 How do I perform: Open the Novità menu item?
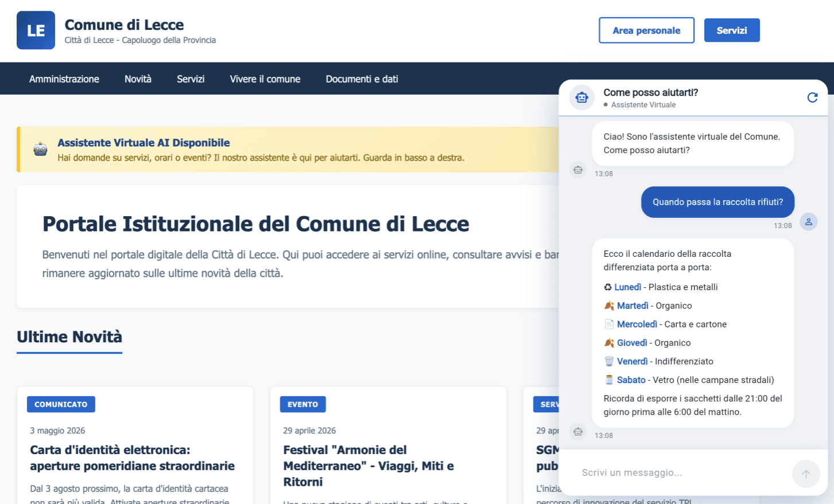point(138,79)
